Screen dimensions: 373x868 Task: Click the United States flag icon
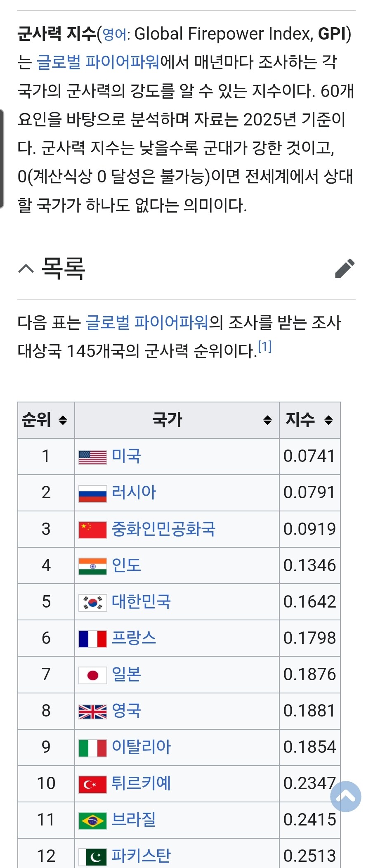(x=93, y=457)
